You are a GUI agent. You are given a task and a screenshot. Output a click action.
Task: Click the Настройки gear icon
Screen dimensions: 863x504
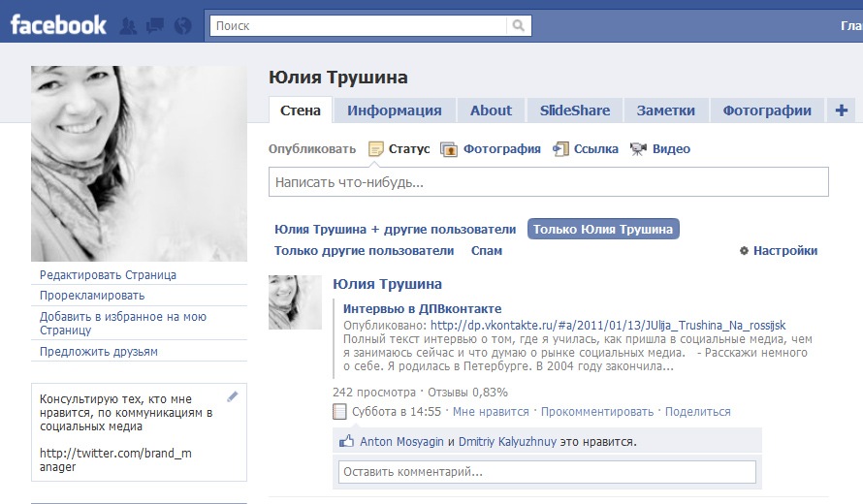click(x=744, y=251)
